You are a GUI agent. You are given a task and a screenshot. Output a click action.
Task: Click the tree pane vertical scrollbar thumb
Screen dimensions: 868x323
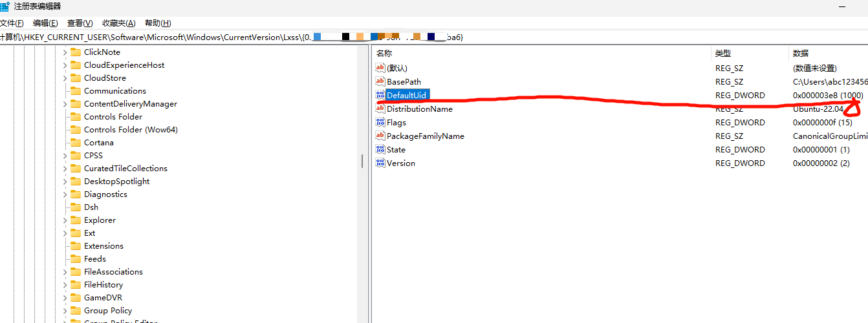(362, 161)
